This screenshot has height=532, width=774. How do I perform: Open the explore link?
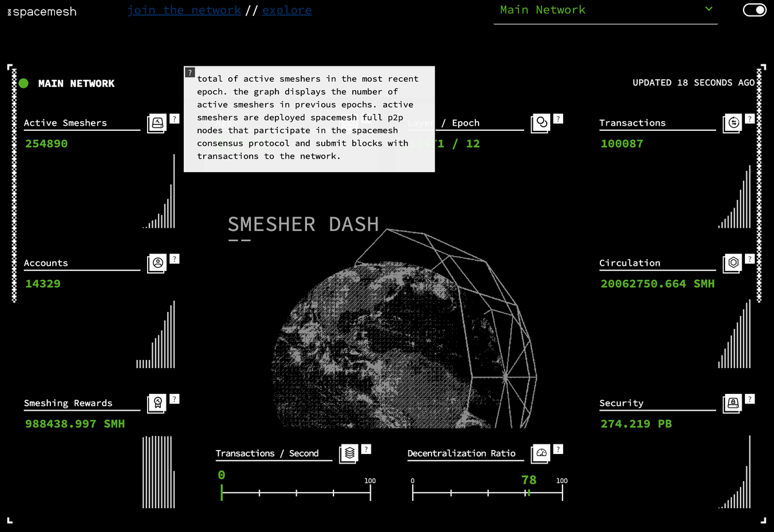pos(287,10)
